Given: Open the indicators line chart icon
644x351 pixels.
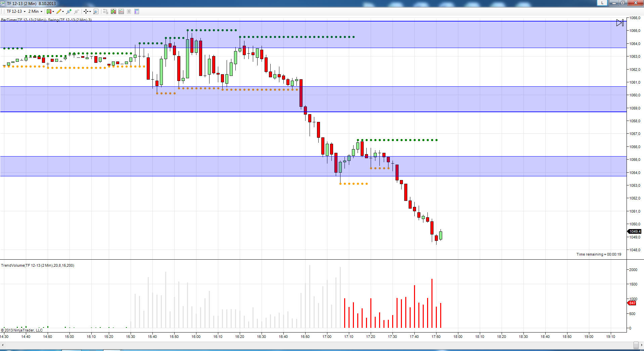Looking at the screenshot, I should pyautogui.click(x=121, y=11).
